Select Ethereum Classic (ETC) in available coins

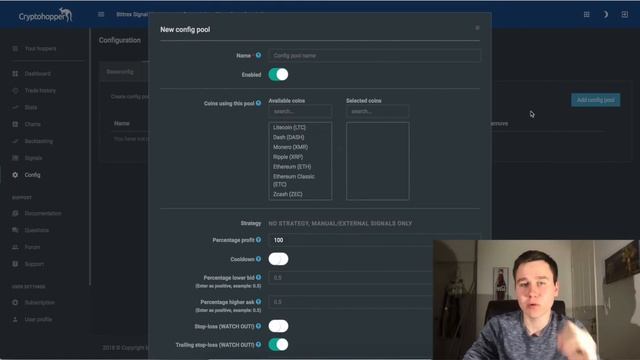click(294, 180)
